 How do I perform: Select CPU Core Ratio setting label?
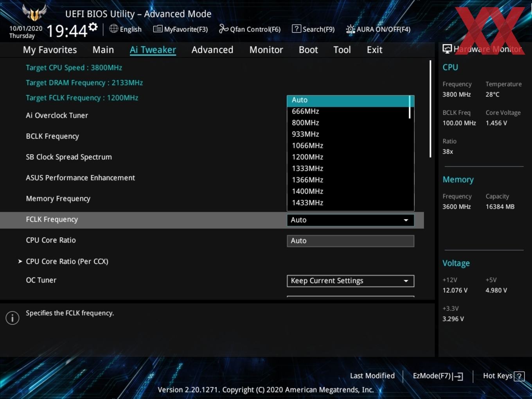(51, 240)
